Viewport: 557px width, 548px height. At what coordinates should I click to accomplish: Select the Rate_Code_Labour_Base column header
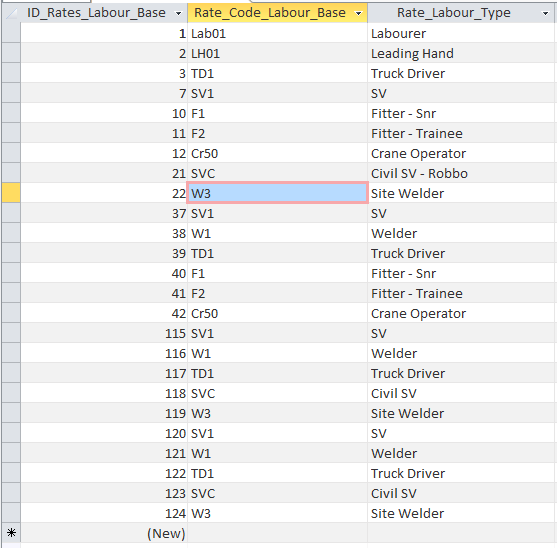(270, 13)
